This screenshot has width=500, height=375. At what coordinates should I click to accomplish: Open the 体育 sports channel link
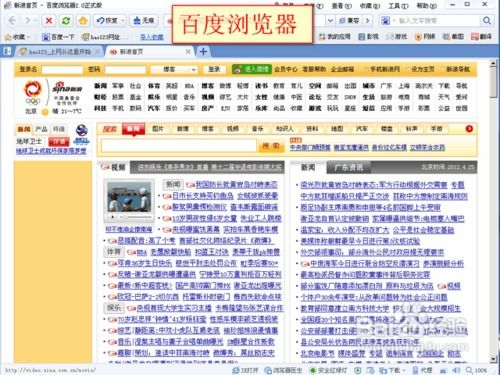click(154, 86)
